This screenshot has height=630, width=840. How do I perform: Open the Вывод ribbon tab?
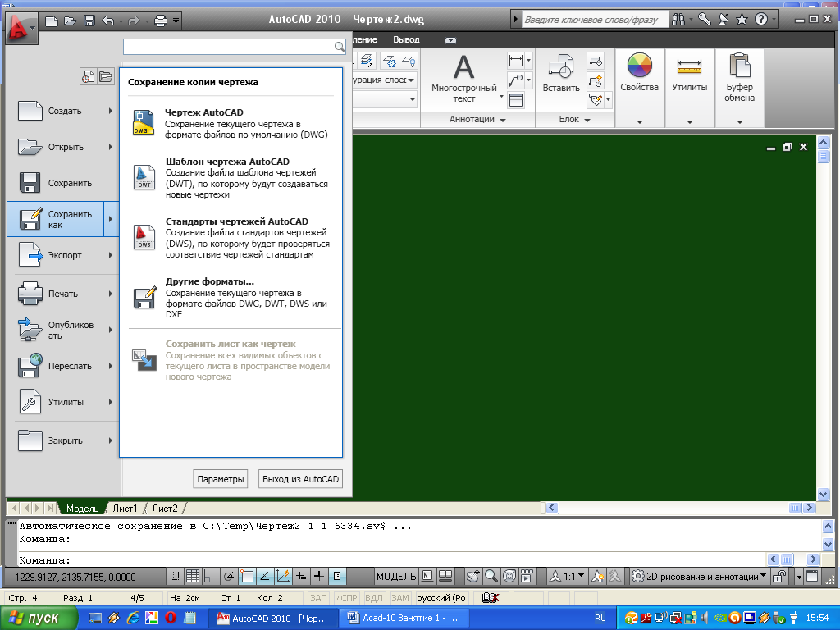(406, 39)
